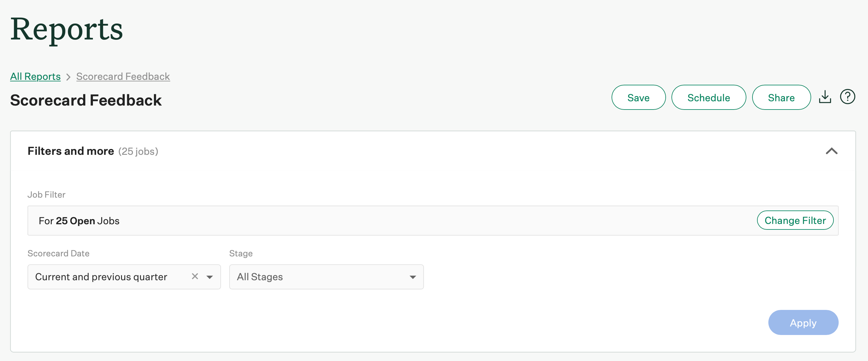Navigate back to All Reports
Image resolution: width=868 pixels, height=361 pixels.
(x=35, y=76)
